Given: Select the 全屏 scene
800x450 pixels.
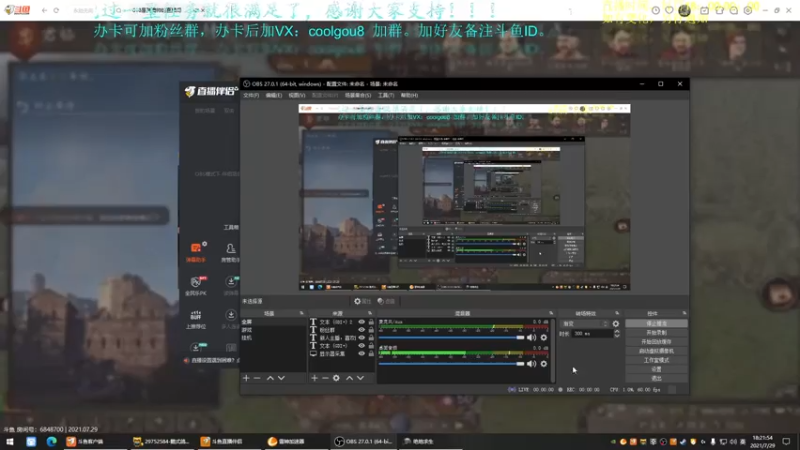Looking at the screenshot, I should point(273,322).
